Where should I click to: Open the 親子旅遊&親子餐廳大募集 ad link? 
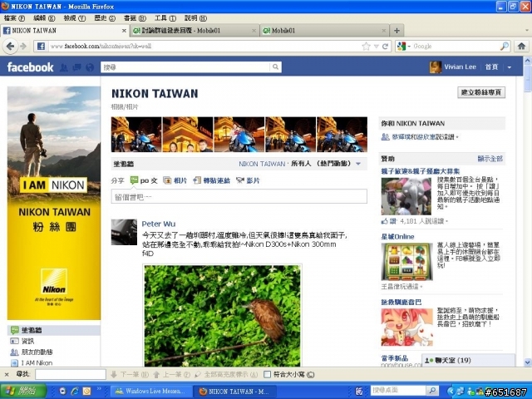pyautogui.click(x=421, y=171)
